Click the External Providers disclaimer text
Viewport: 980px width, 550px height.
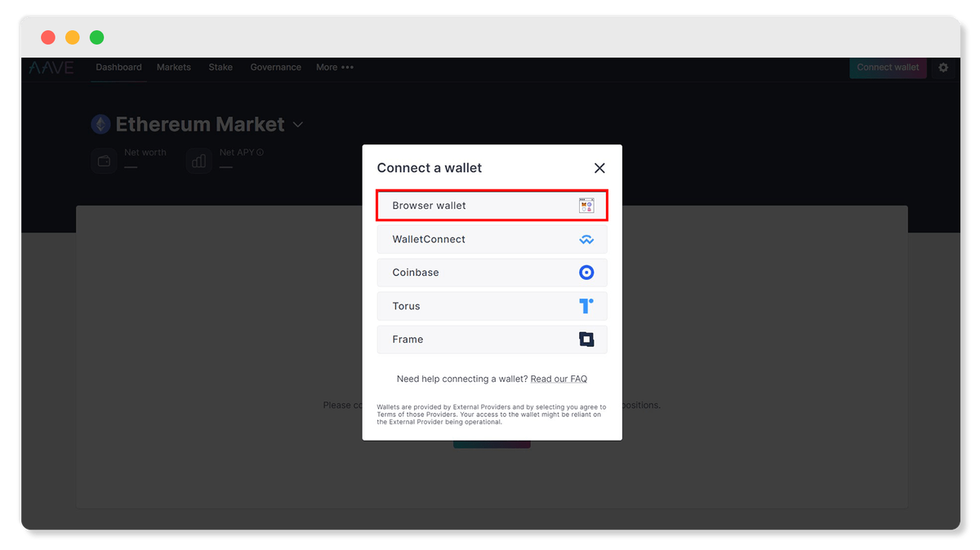(492, 415)
